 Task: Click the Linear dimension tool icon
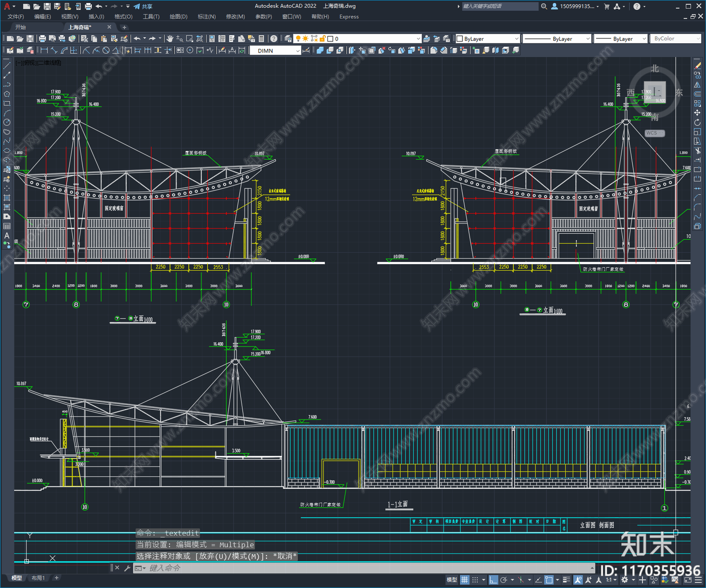click(44, 50)
